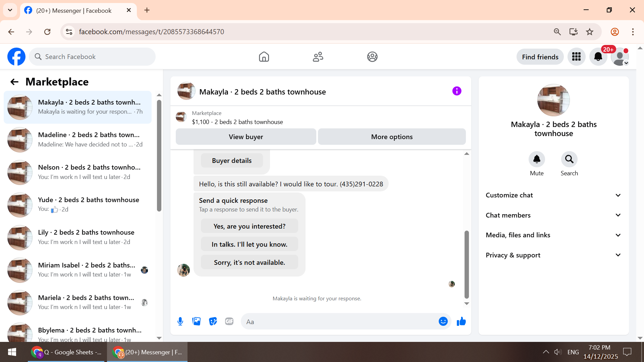
Task: Send a thumbs-up like
Action: [461, 321]
